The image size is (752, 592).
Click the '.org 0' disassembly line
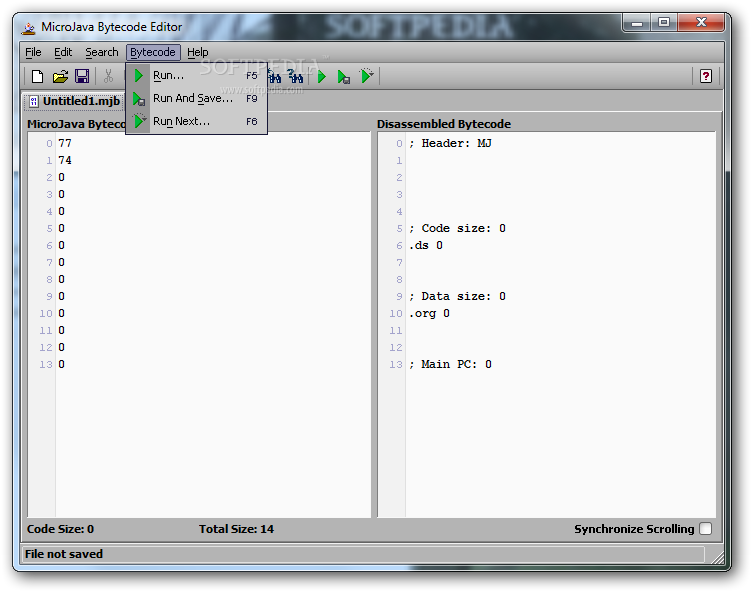pos(429,314)
